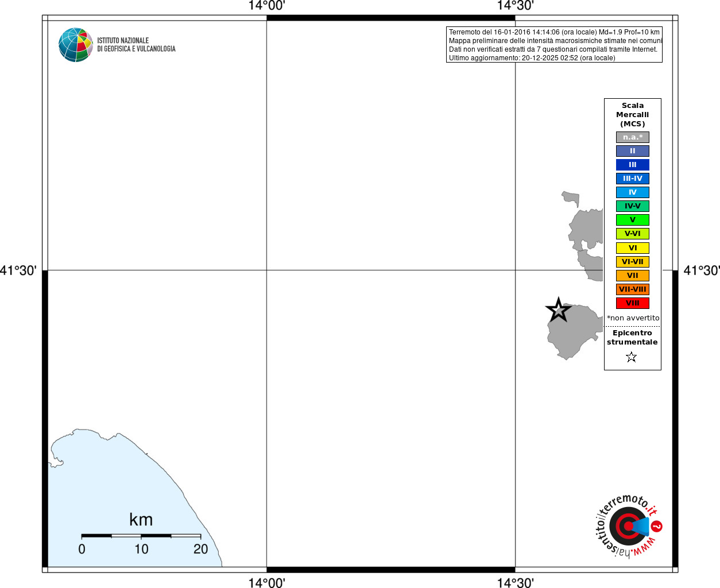Click the scale bar 10 mark
The image size is (720, 588).
tap(141, 549)
